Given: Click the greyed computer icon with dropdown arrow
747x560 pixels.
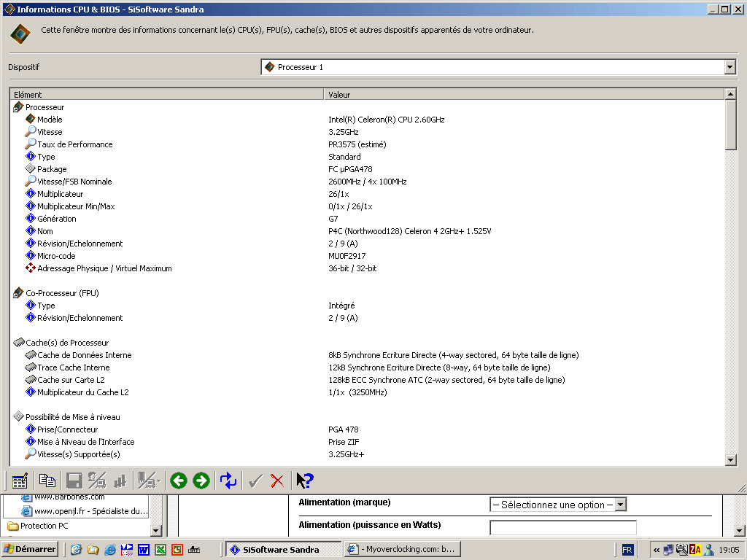Looking at the screenshot, I should pos(149,481).
